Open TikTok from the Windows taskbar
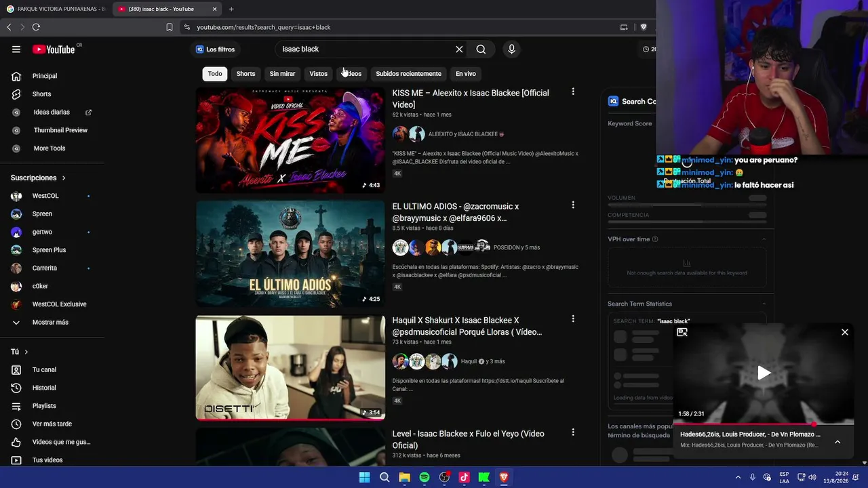868x488 pixels. point(464,477)
